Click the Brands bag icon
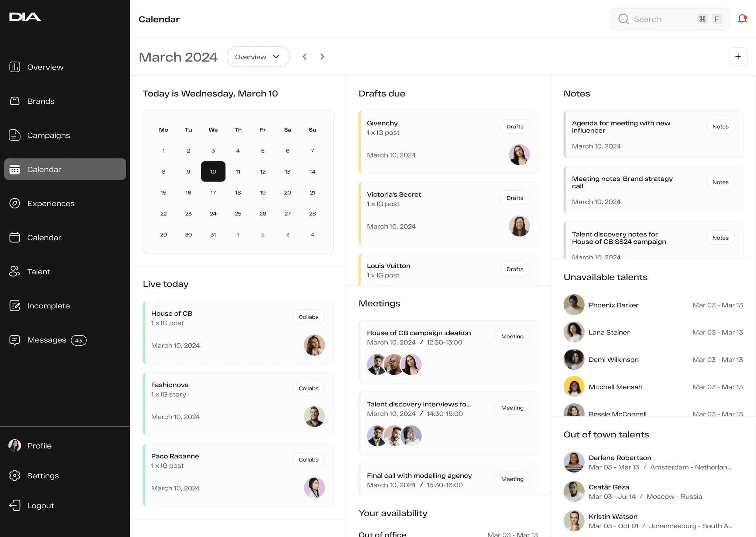 (15, 101)
